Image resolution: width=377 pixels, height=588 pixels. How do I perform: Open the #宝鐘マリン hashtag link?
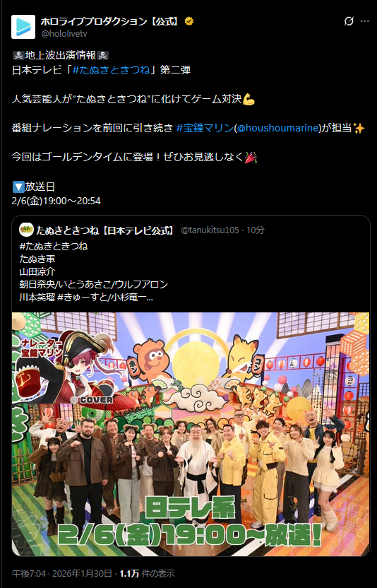pyautogui.click(x=205, y=128)
